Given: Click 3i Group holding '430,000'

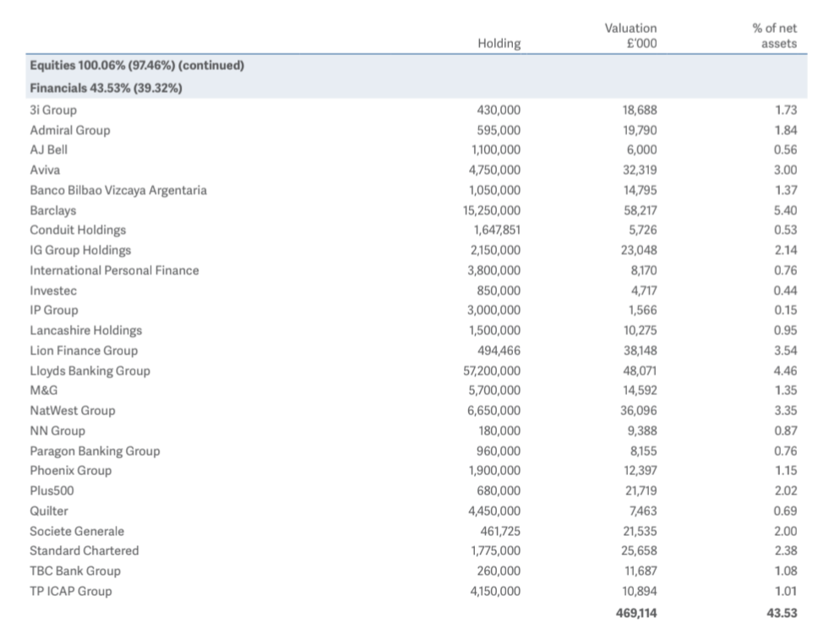Looking at the screenshot, I should click(499, 110).
